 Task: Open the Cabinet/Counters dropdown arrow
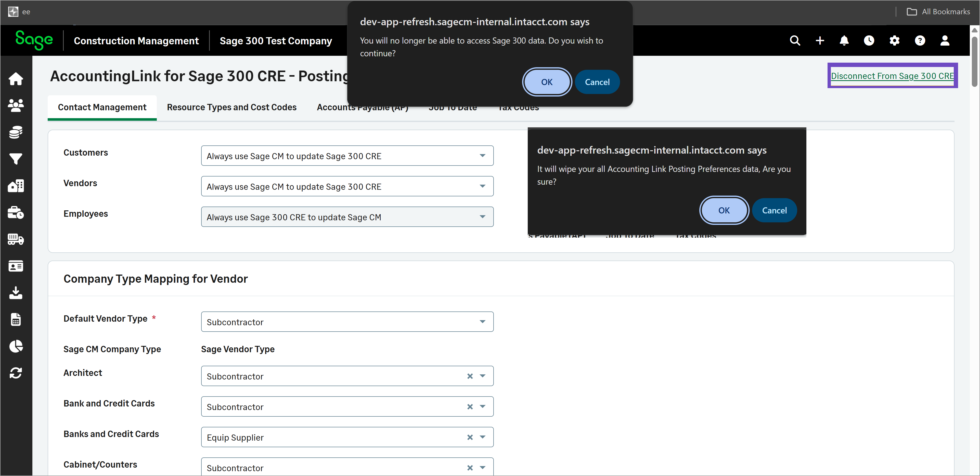[483, 468]
